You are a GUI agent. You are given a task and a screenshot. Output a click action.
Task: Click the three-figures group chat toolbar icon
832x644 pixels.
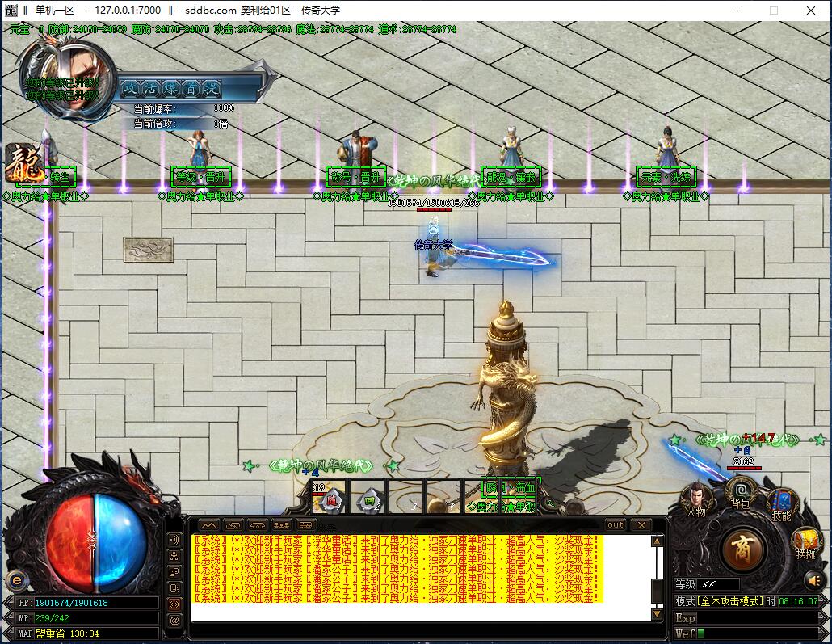pos(281,525)
